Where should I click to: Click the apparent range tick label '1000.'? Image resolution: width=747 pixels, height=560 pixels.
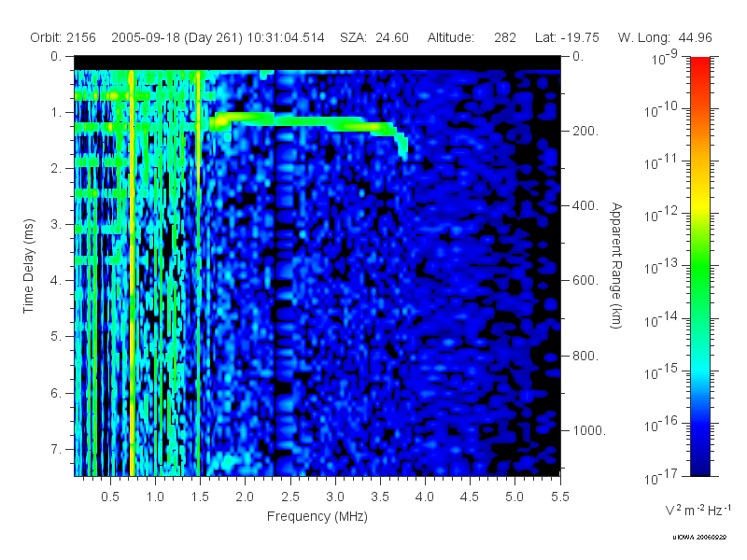point(589,430)
